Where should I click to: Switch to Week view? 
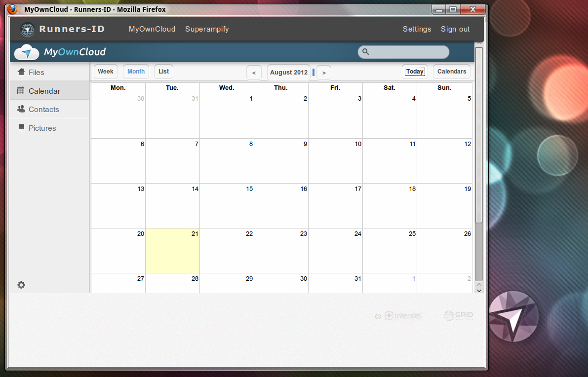105,72
